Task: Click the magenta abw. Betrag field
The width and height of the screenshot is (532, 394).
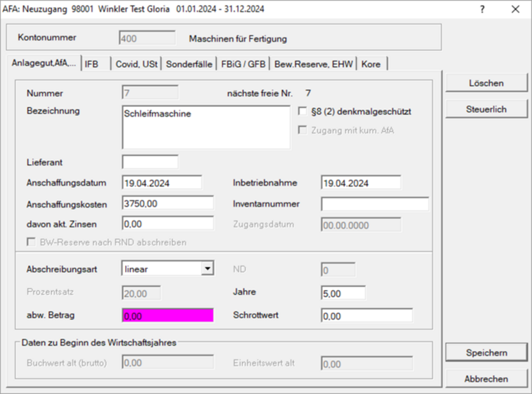Action: tap(167, 316)
